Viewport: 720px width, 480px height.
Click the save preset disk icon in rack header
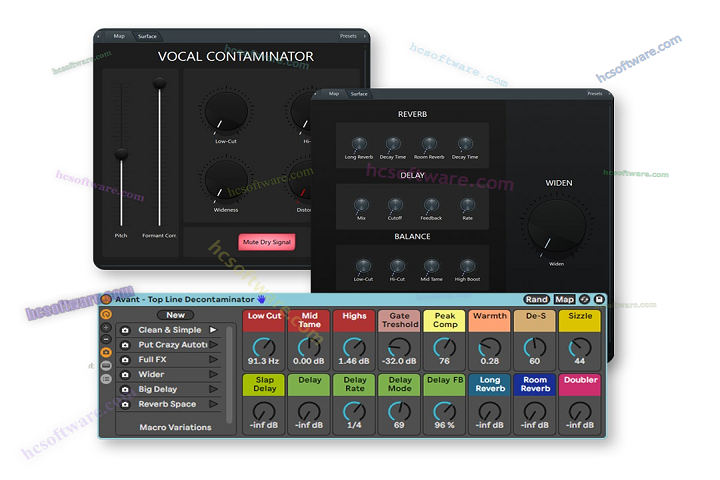point(599,299)
